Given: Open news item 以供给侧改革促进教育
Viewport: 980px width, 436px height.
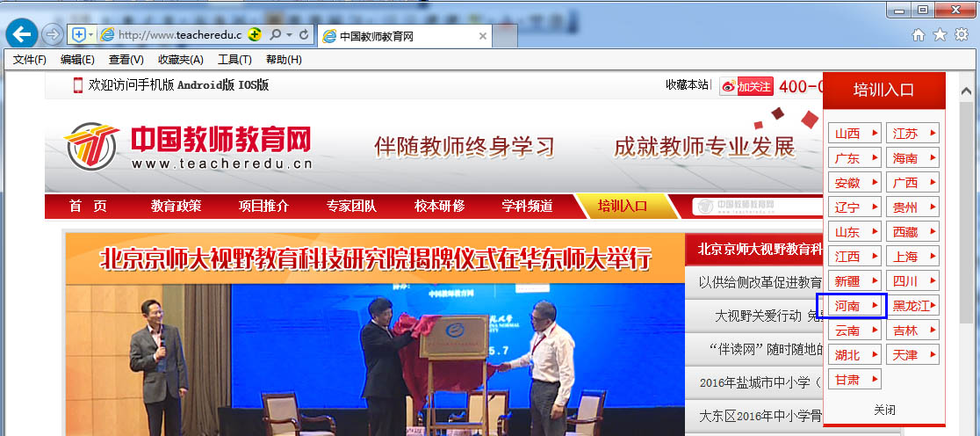Looking at the screenshot, I should click(x=760, y=283).
